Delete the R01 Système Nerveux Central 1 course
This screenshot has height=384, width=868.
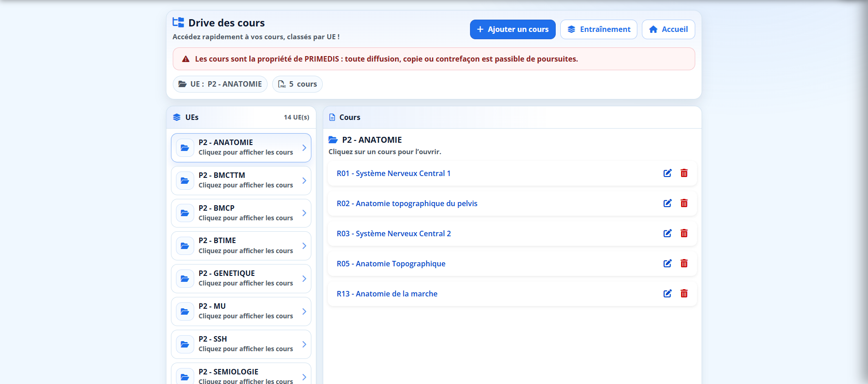[x=684, y=173]
